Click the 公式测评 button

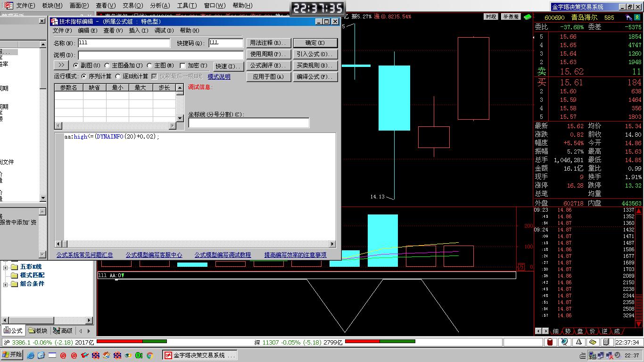[x=269, y=66]
